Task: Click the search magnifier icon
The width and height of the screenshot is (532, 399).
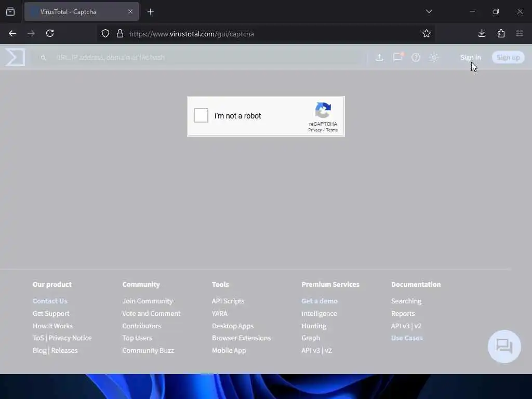Action: (x=43, y=58)
